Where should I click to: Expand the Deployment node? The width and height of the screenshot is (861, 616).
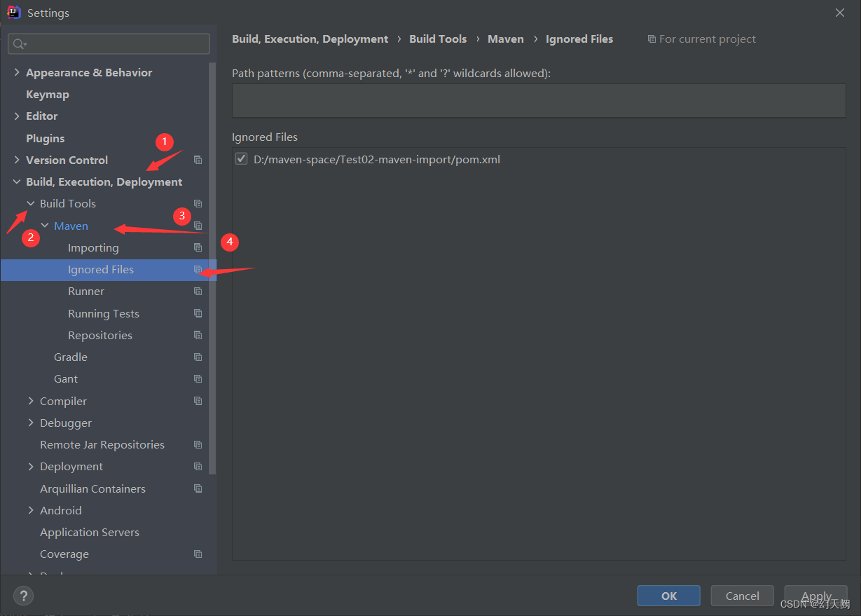tap(31, 467)
